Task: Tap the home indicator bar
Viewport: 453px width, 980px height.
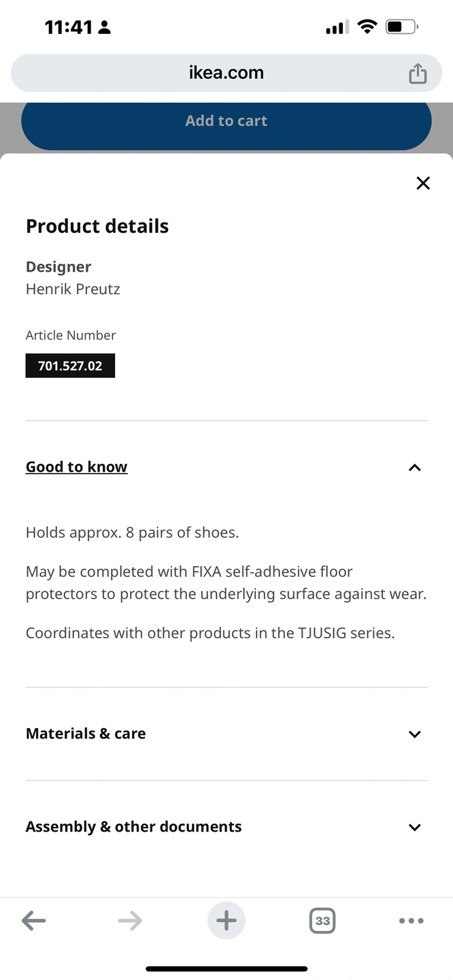Action: 227,968
